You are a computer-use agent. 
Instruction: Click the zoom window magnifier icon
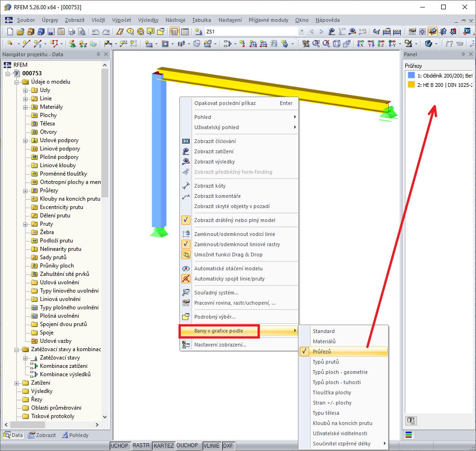click(316, 44)
